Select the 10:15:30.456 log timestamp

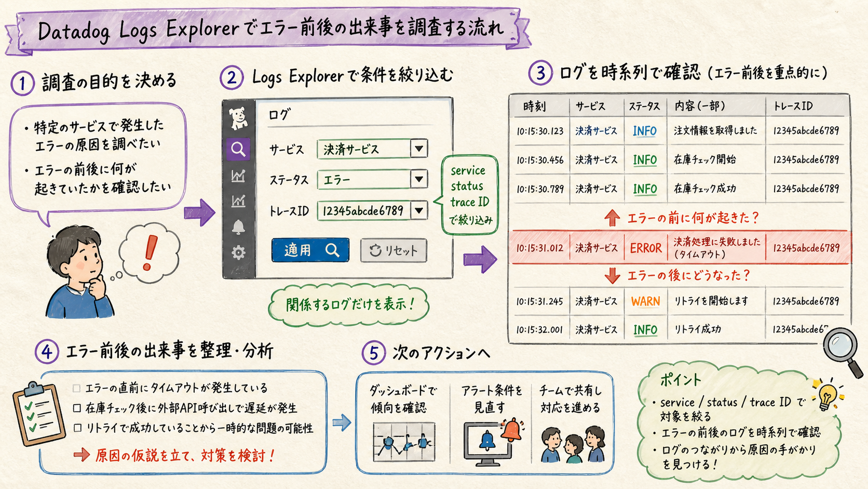tap(540, 160)
